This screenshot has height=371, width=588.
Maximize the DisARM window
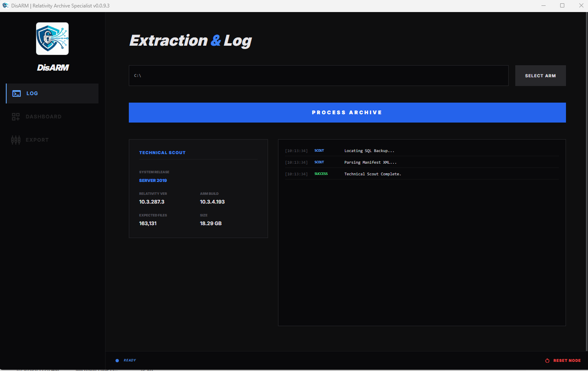562,6
